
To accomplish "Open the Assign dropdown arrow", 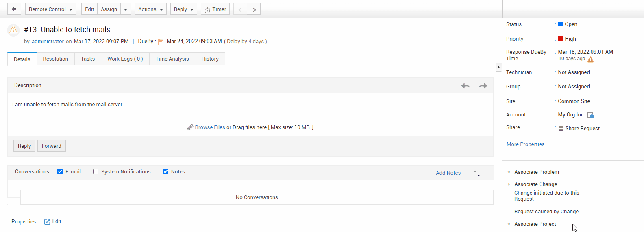I will (x=126, y=9).
